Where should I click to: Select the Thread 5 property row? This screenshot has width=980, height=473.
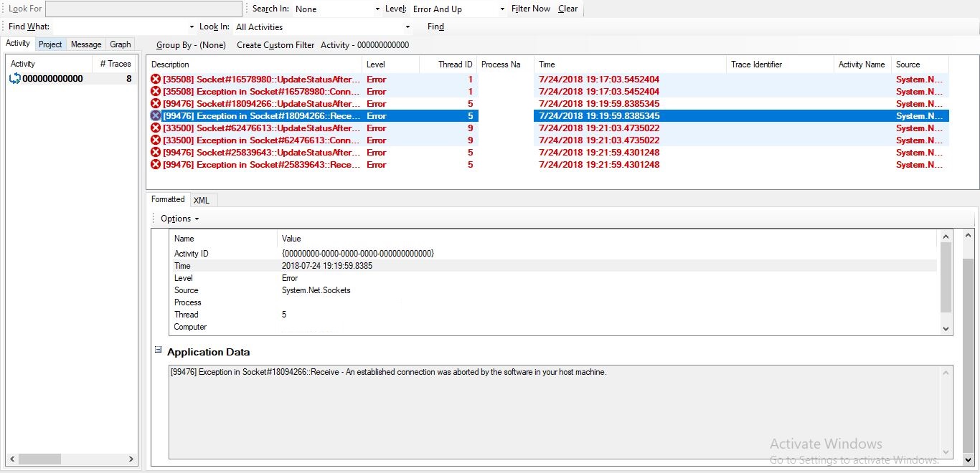(x=553, y=315)
